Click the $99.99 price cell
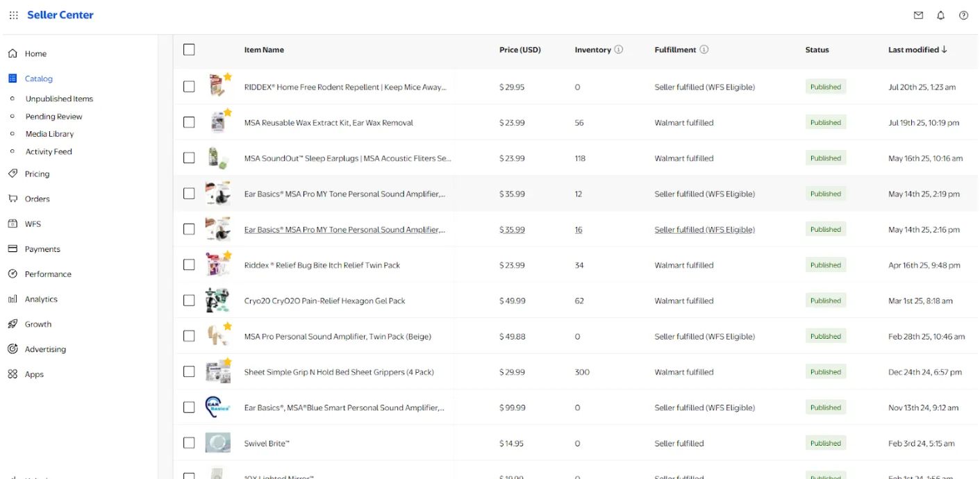Viewport: 980px width, 479px height. pos(512,407)
